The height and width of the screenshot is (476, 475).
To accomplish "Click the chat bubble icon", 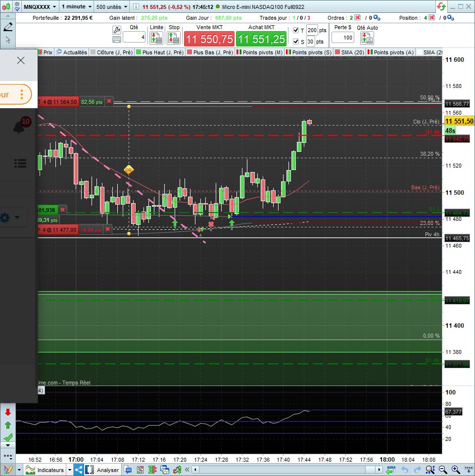I will (128, 470).
